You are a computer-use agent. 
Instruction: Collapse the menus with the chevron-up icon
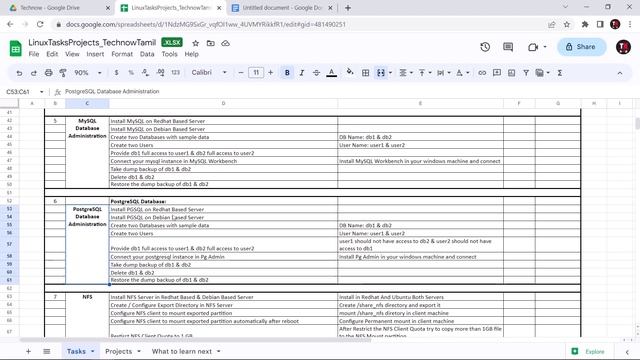pos(620,73)
